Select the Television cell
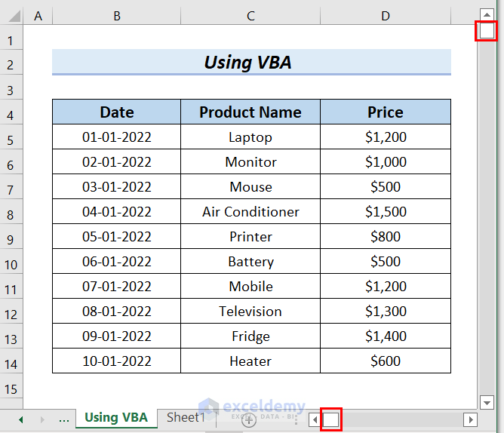Viewport: 504px width, 433px height. [x=250, y=311]
